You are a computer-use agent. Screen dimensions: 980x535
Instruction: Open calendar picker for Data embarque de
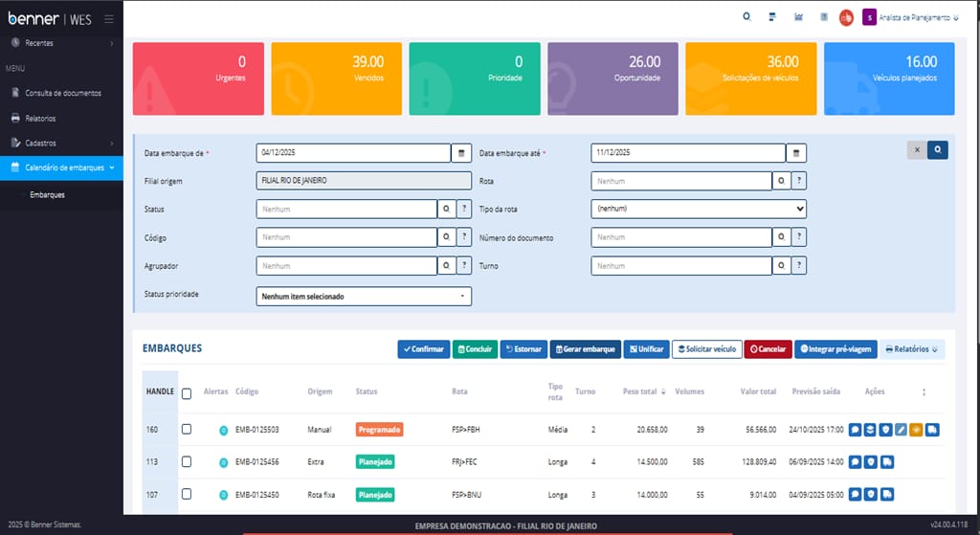point(461,153)
